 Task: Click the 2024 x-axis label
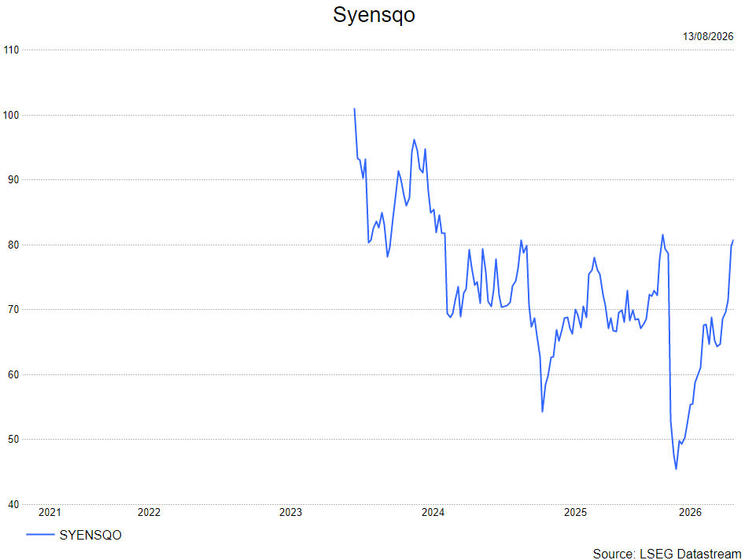coord(433,512)
